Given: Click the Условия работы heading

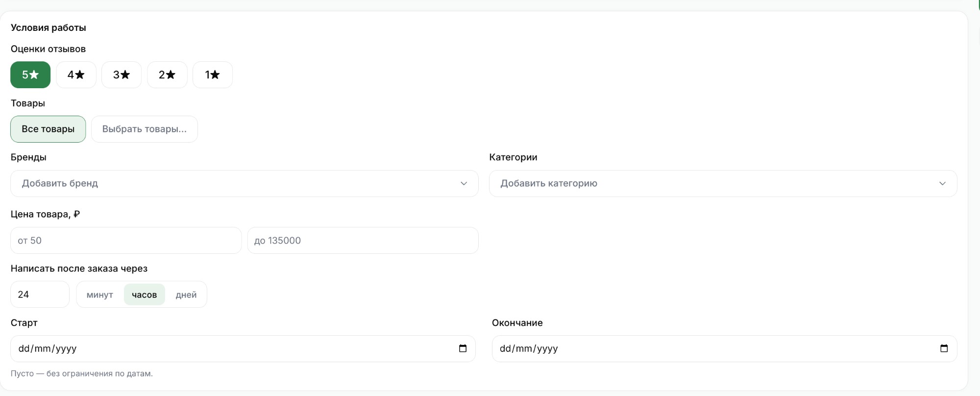Looking at the screenshot, I should [49, 27].
